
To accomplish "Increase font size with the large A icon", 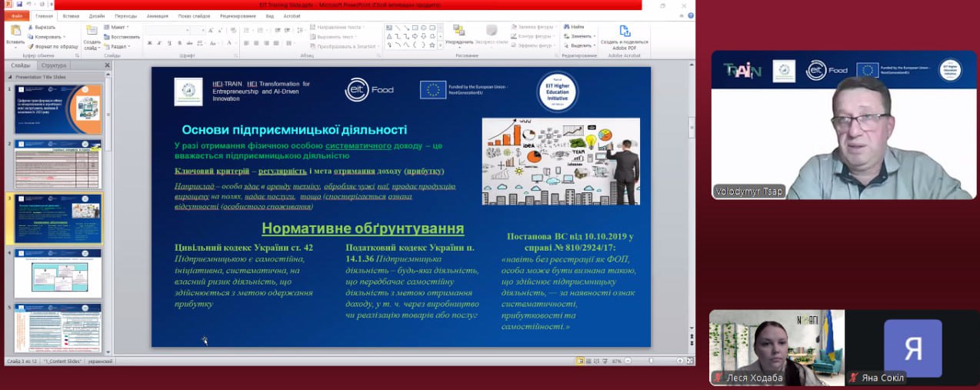I will (211, 30).
